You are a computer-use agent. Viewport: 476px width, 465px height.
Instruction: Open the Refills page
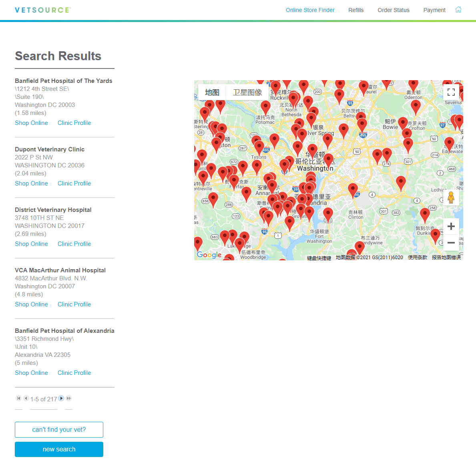[x=355, y=10]
